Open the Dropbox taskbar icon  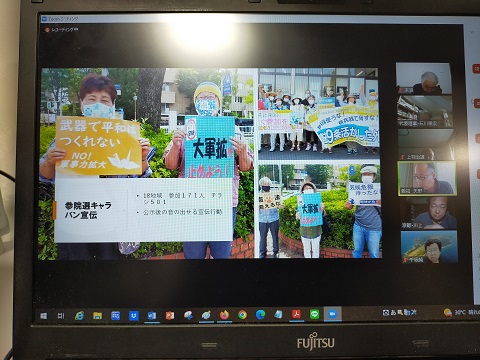(134, 315)
